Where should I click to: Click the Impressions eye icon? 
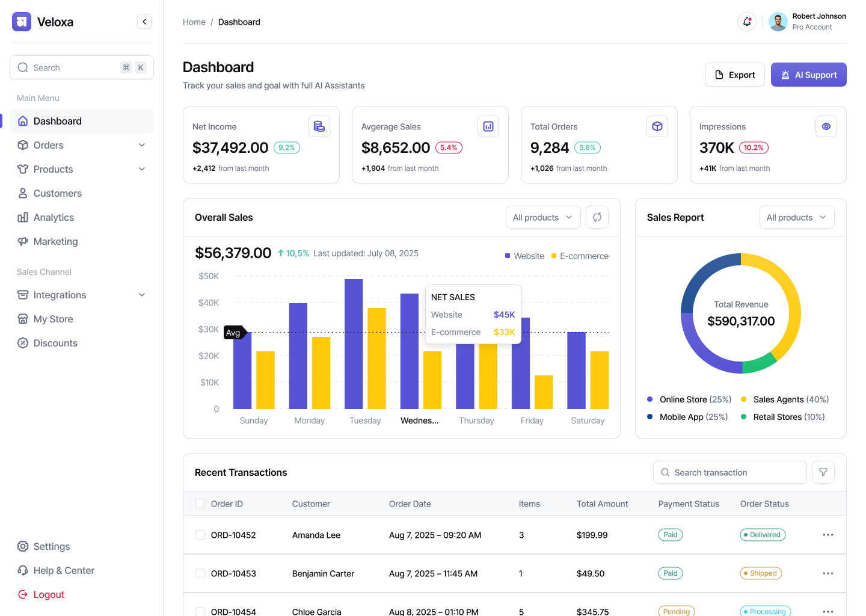(x=826, y=126)
